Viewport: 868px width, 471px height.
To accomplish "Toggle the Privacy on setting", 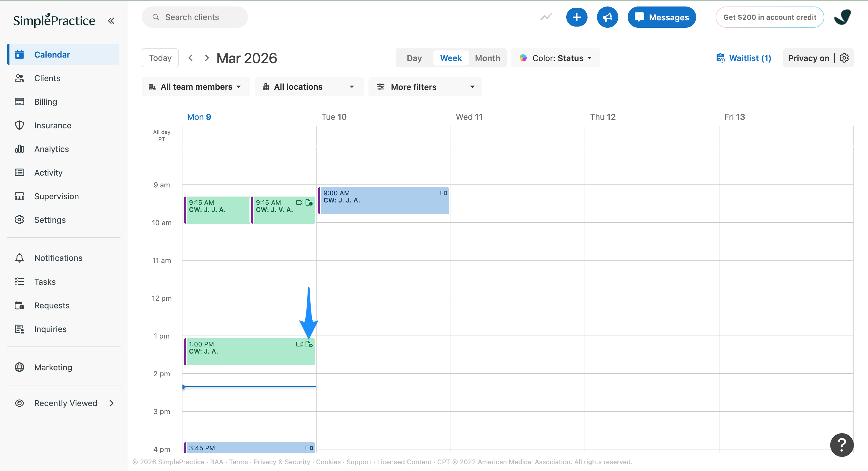I will coord(808,58).
